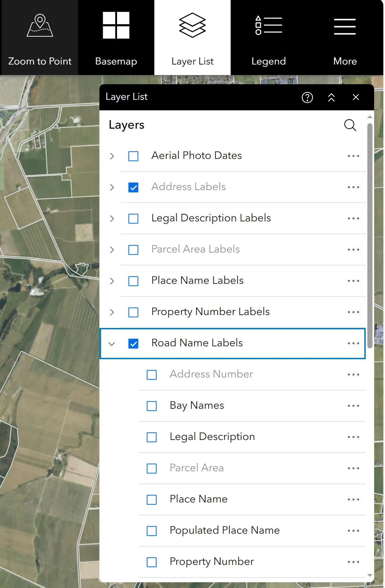Check the Populated Place Name sublayer
Image resolution: width=385 pixels, height=588 pixels.
tap(152, 531)
